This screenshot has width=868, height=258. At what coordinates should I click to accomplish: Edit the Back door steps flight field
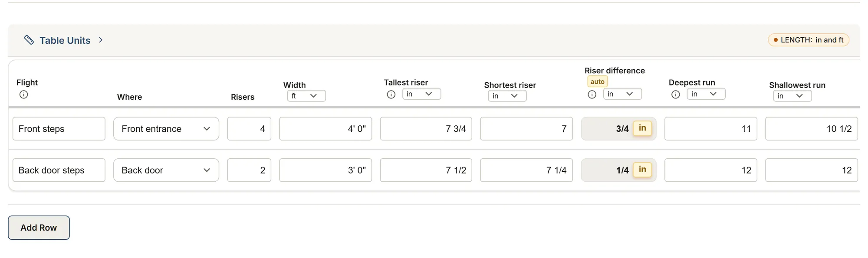(59, 170)
